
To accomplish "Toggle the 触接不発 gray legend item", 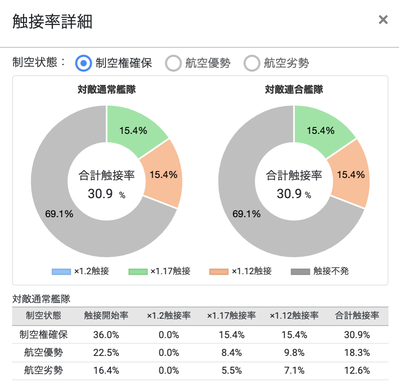I will click(320, 271).
